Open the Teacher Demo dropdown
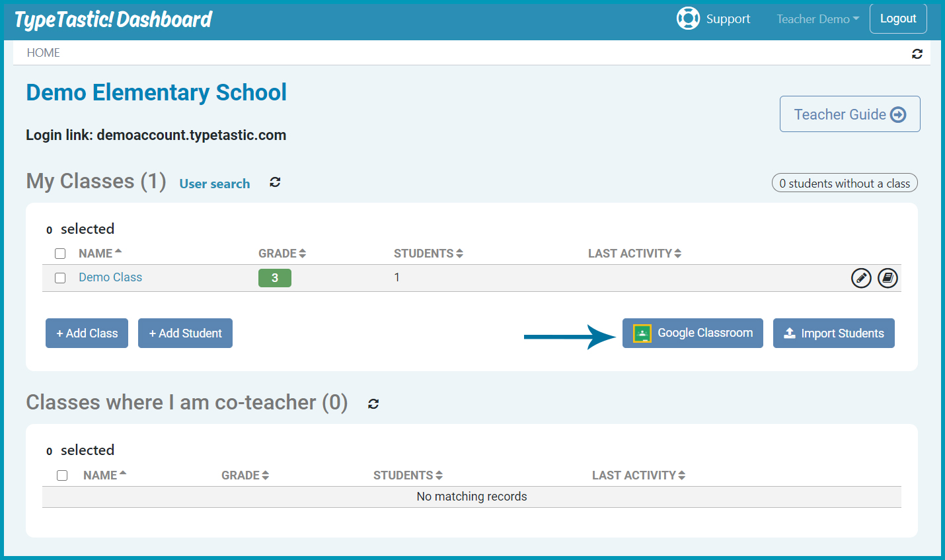Screen dimensions: 945x560 818,19
